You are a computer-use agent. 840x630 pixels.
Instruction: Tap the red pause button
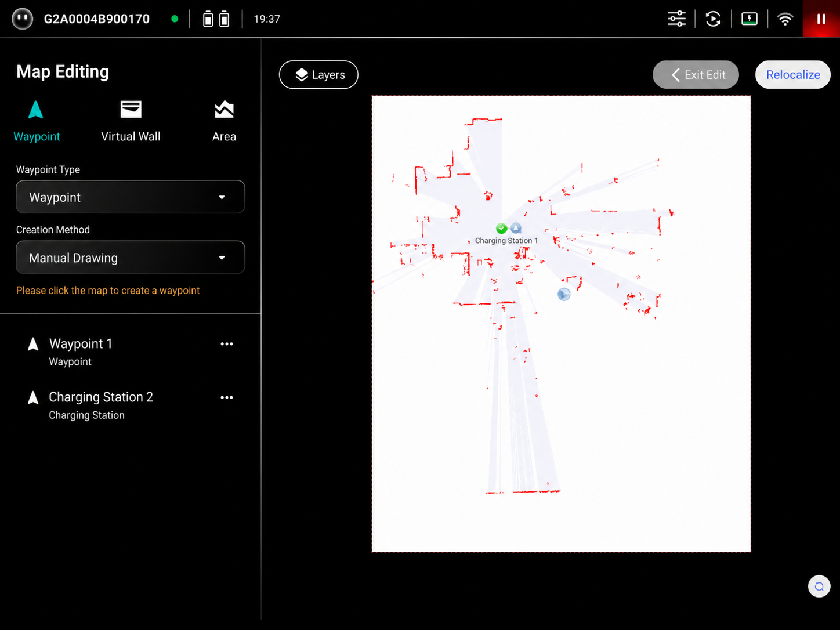pos(821,19)
